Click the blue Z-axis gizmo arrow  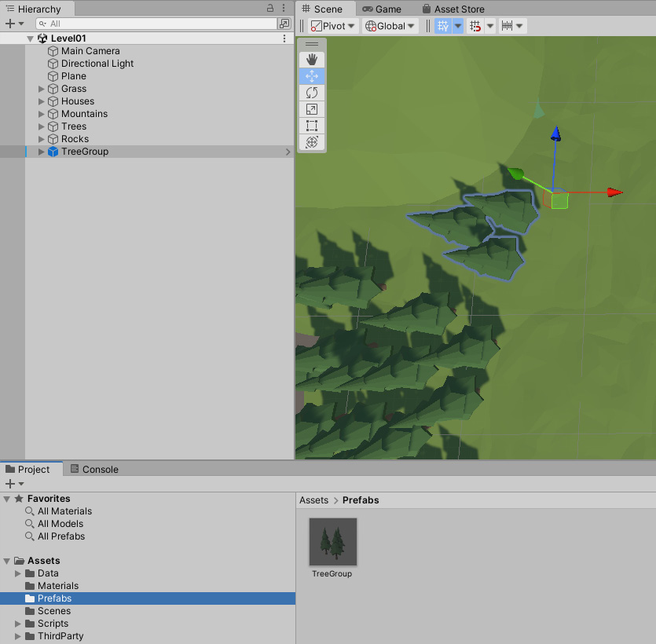pos(555,134)
